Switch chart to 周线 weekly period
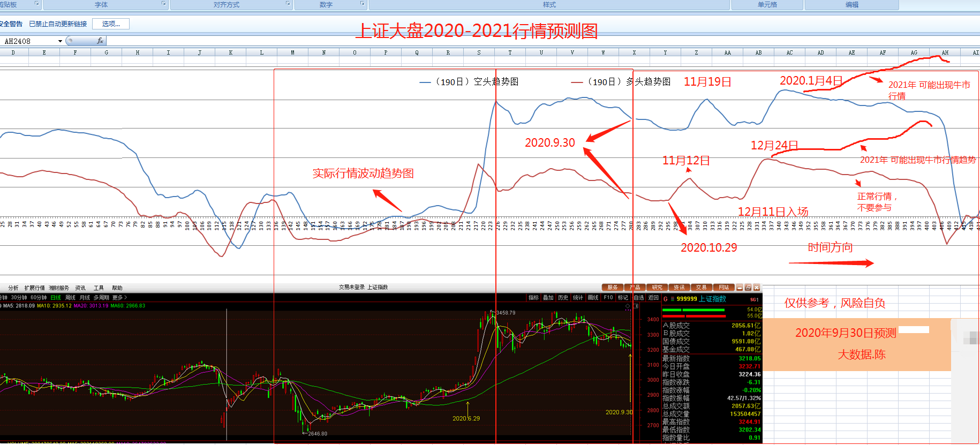The image size is (980, 445). point(70,298)
